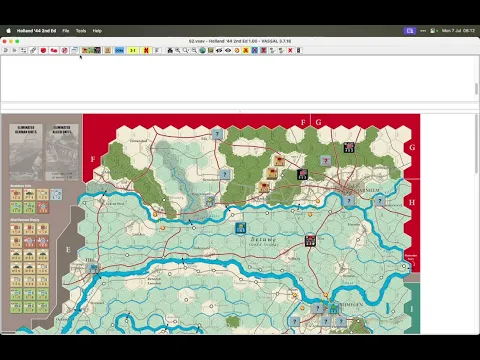This screenshot has height=360, width=480.
Task: Click the crossed-out eye hide pieces icon
Action: 219,50
